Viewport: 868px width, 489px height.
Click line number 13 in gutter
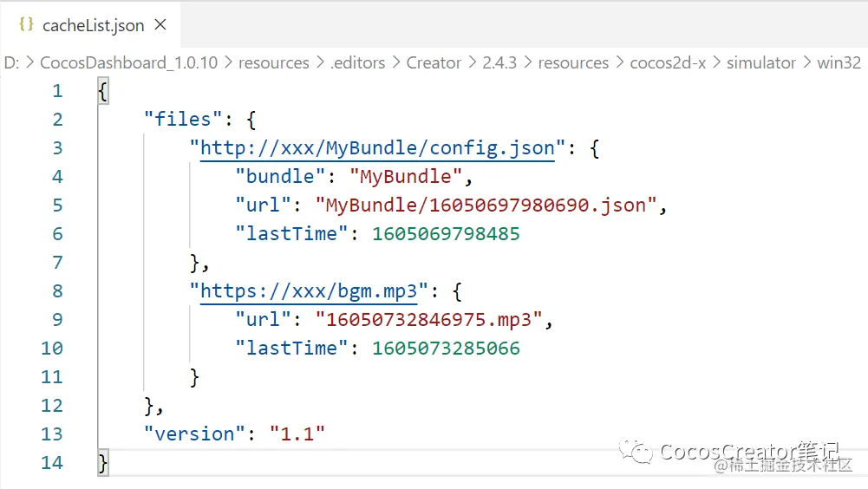[x=52, y=434]
